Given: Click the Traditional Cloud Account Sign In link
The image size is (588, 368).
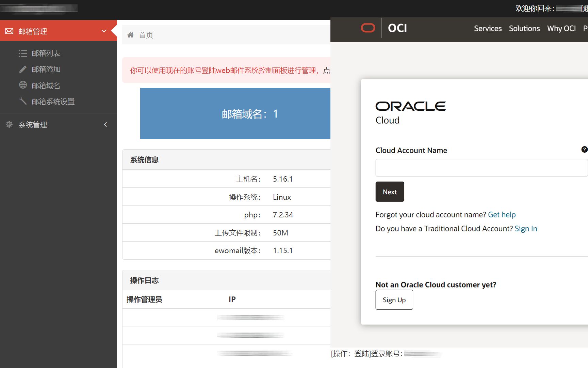Looking at the screenshot, I should click(x=526, y=229).
